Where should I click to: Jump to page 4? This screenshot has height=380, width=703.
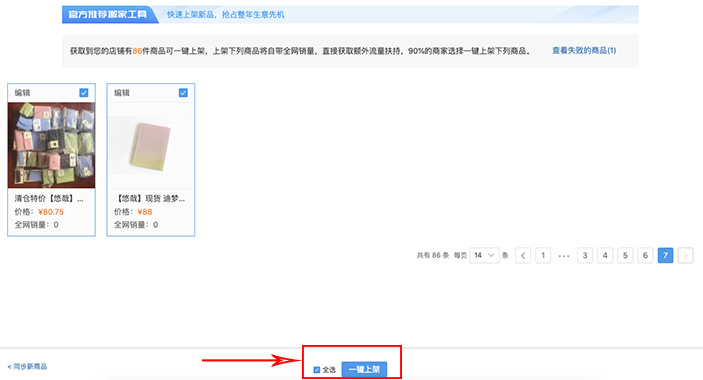pos(605,255)
